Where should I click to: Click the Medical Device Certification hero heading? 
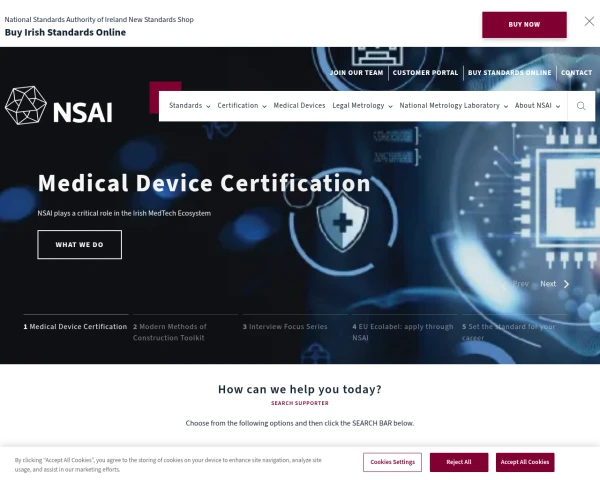click(x=204, y=183)
